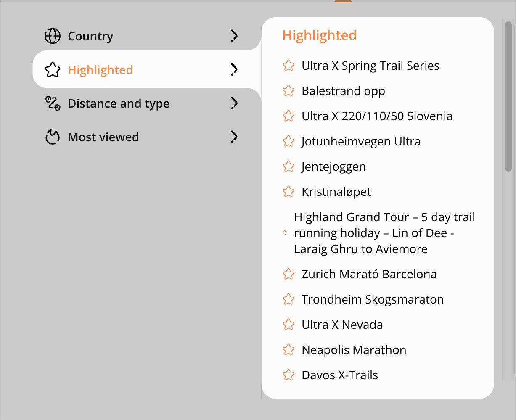Click the vertical scrollbar thumb

508,97
